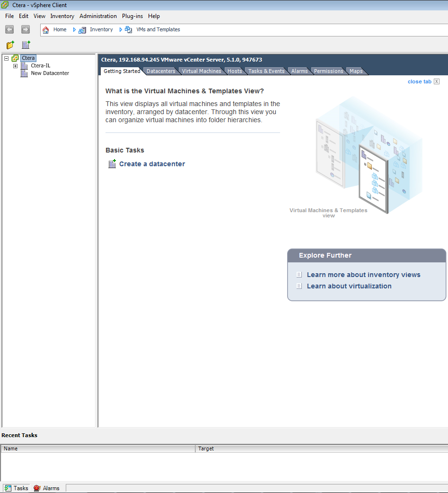
Task: Click the datacenter icon beside Create a datacenter
Action: coord(112,164)
